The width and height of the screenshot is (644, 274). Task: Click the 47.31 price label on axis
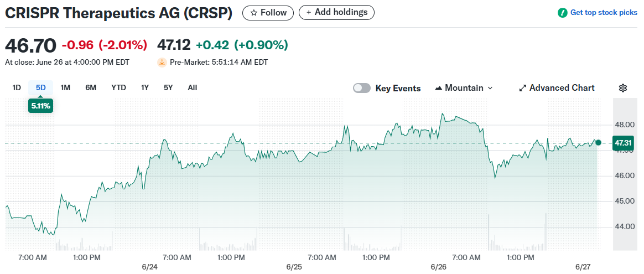point(622,143)
